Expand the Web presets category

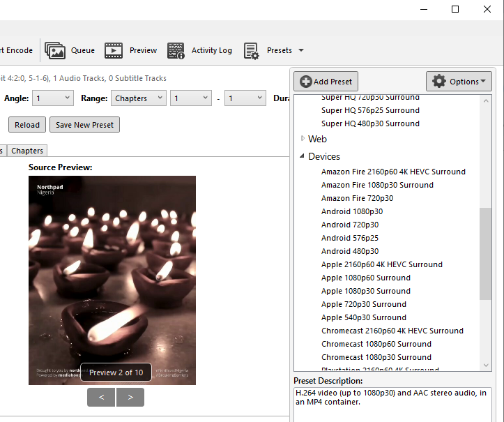point(303,138)
